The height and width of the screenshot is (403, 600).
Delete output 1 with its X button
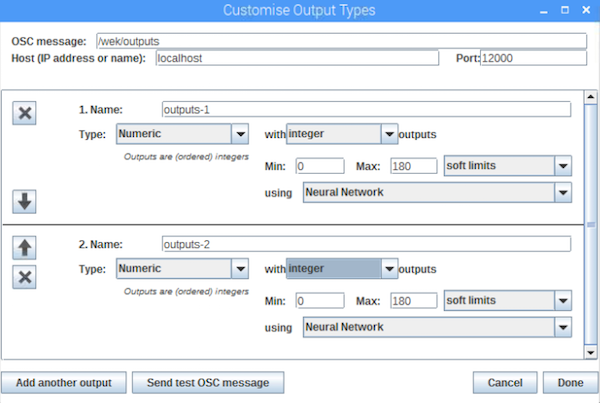tap(24, 113)
